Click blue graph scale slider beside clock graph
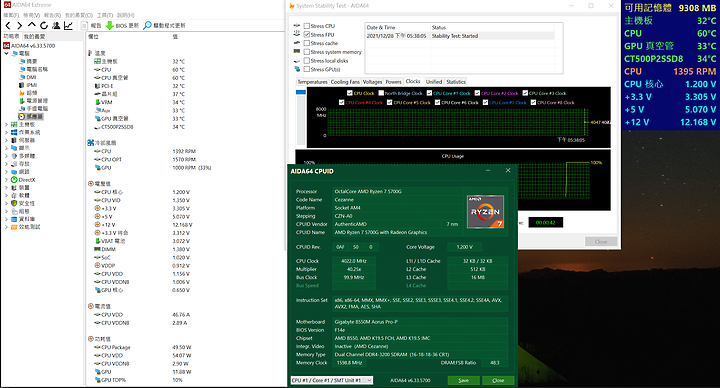The height and width of the screenshot is (388, 720). (301, 92)
